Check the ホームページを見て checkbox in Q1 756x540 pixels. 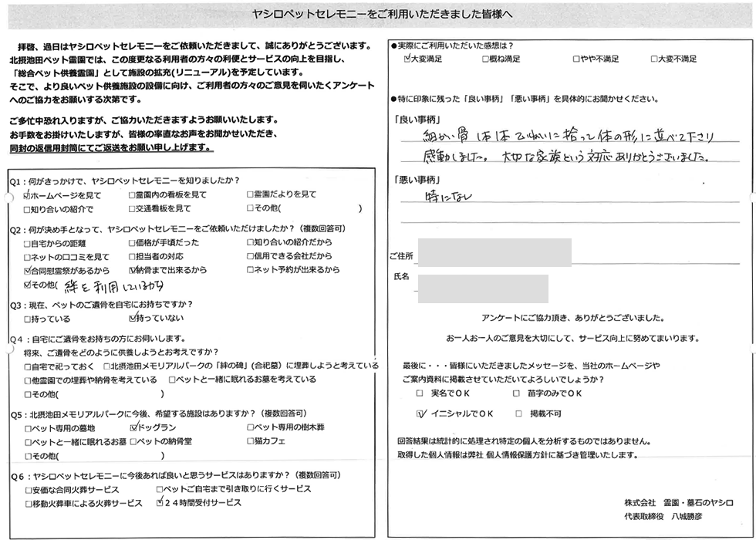pos(28,195)
